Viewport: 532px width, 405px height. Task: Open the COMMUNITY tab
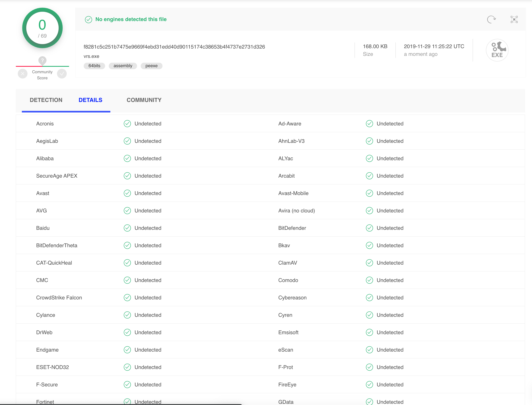144,100
